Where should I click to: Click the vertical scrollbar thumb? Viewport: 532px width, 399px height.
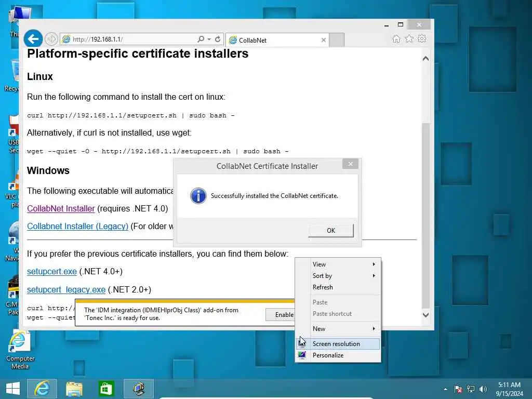click(x=426, y=216)
